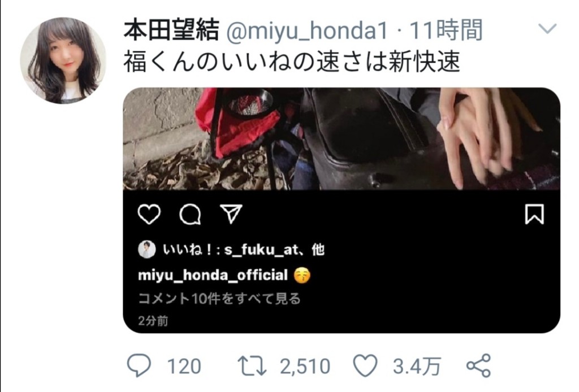Image resolution: width=579 pixels, height=392 pixels.
Task: Click the miyu_honda_official caption username
Action: point(213,275)
